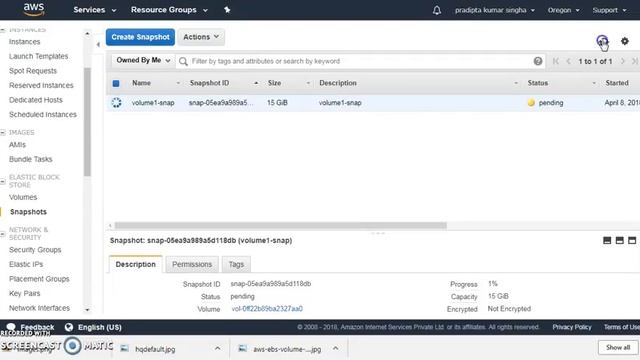Open Launch Templates in the sidebar
Screen dimensions: 640x360
(38, 56)
